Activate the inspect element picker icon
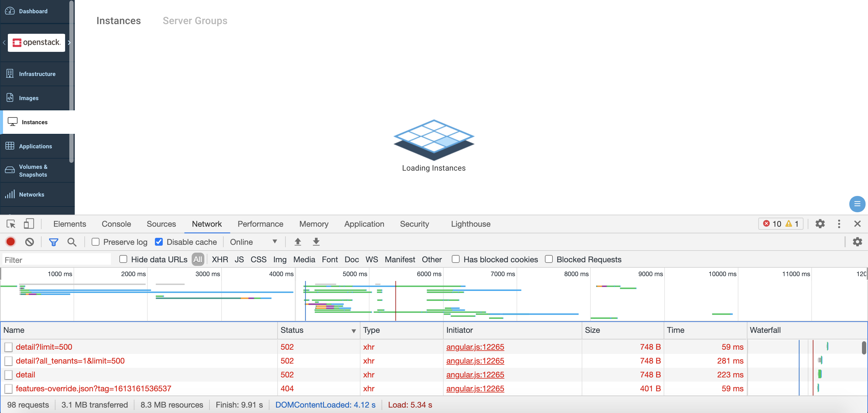Viewport: 868px width, 413px height. click(11, 224)
